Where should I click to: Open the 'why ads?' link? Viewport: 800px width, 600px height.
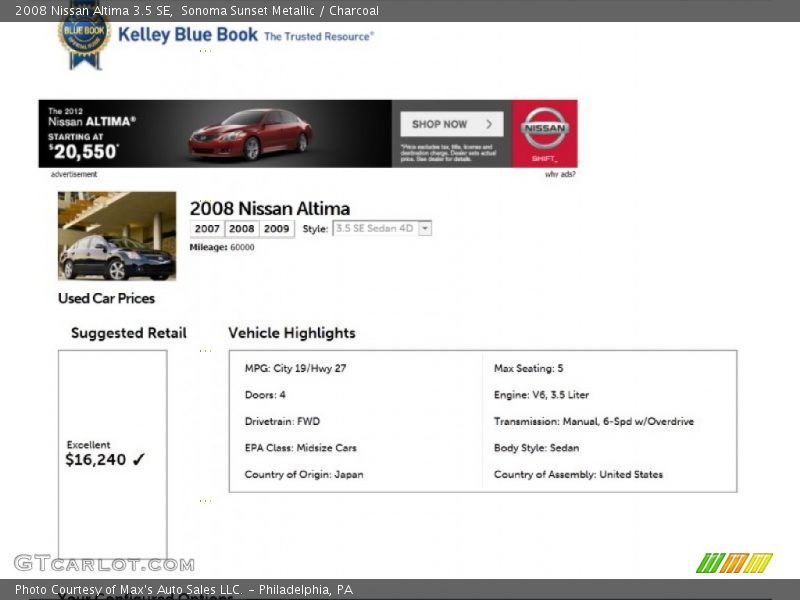click(560, 174)
